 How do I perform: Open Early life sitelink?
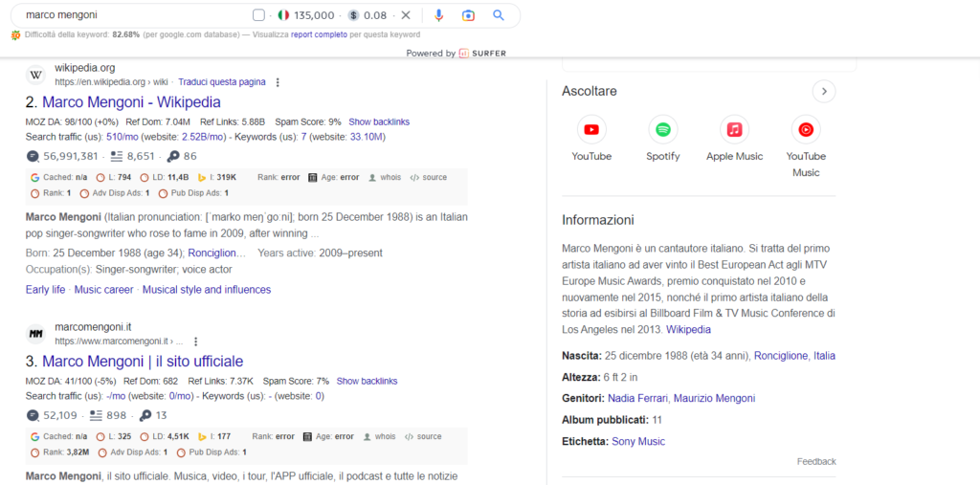click(x=46, y=290)
